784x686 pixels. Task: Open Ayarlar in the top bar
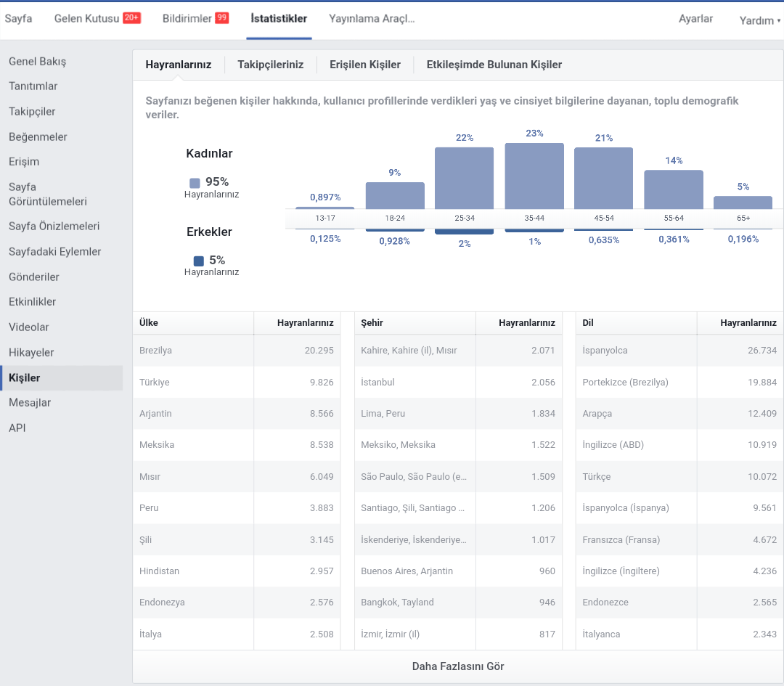point(695,18)
